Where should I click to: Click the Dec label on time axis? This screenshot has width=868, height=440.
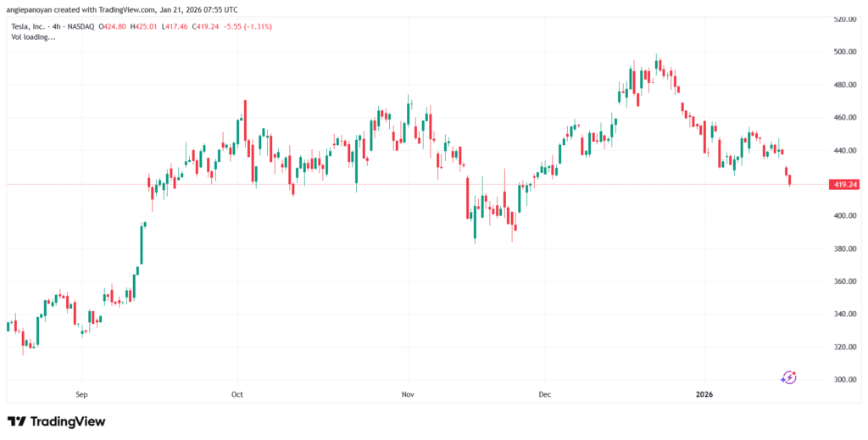[544, 394]
